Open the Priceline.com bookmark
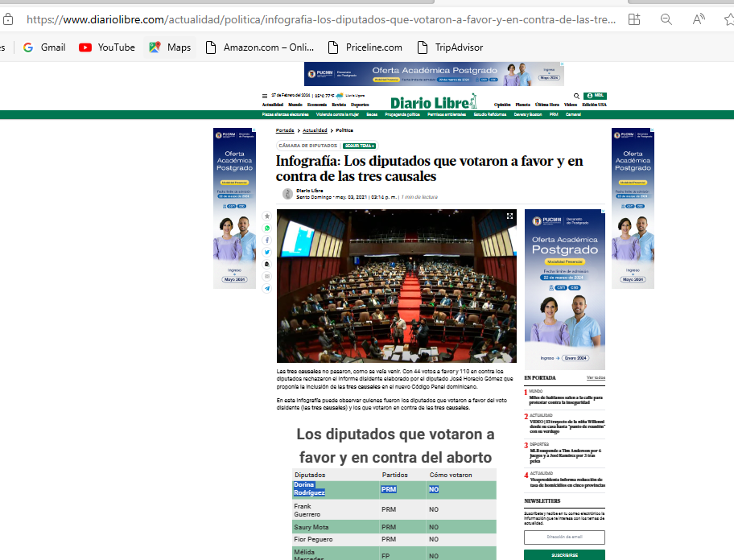The height and width of the screenshot is (560, 734). (365, 47)
